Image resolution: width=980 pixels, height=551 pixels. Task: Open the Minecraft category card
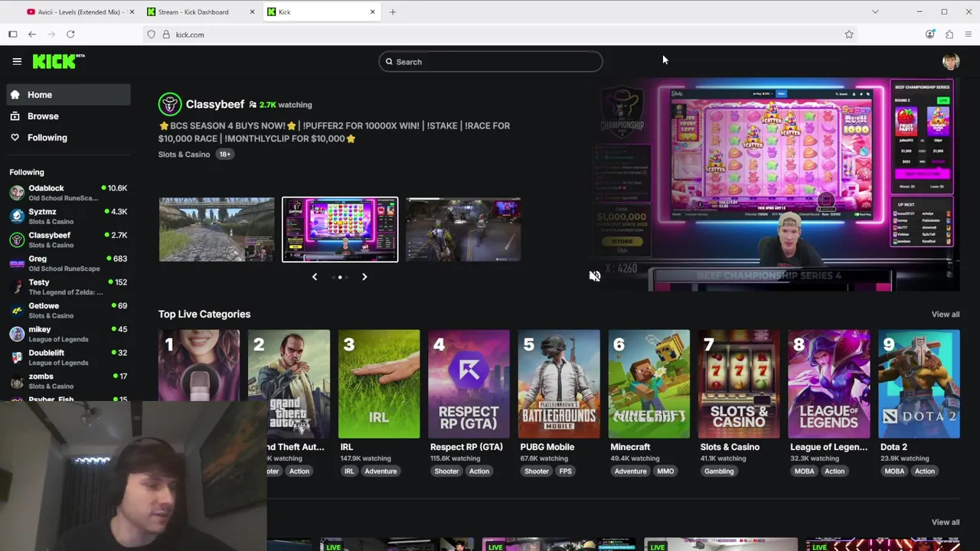point(649,384)
